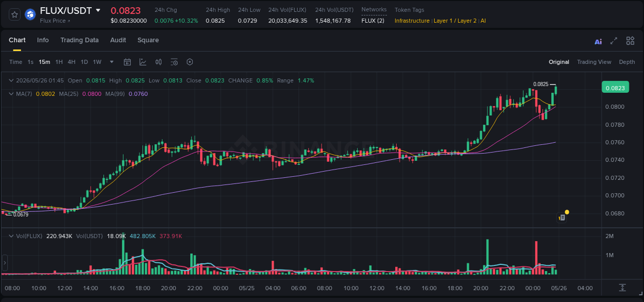644x302 pixels.
Task: Switch to the Info tab
Action: (x=43, y=40)
